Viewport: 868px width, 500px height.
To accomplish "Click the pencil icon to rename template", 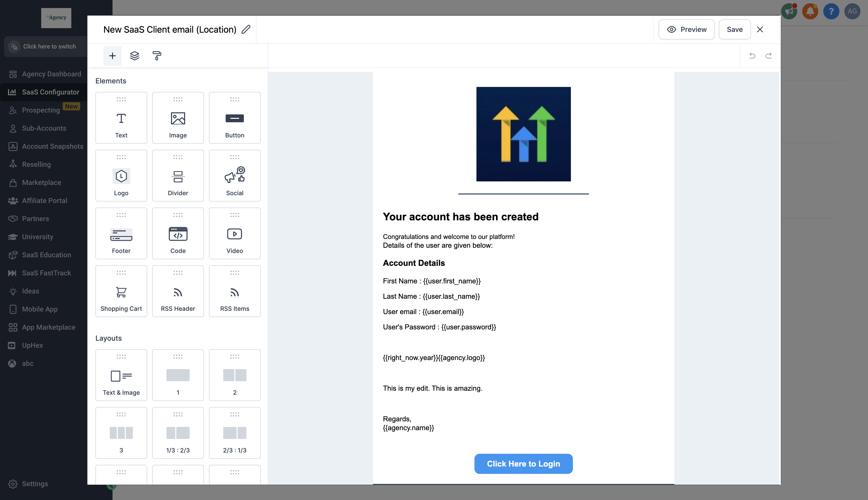I will point(246,30).
